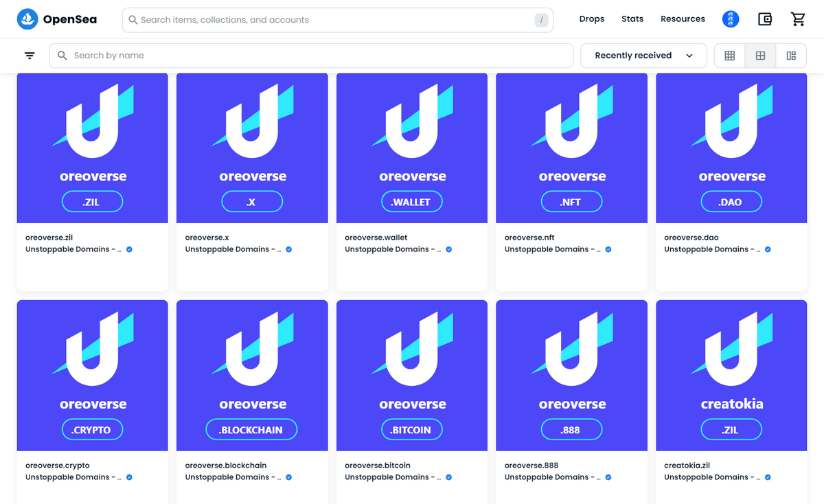
Task: Open Unstoppable Domains collection under oreoverse.blockchain
Action: click(233, 477)
